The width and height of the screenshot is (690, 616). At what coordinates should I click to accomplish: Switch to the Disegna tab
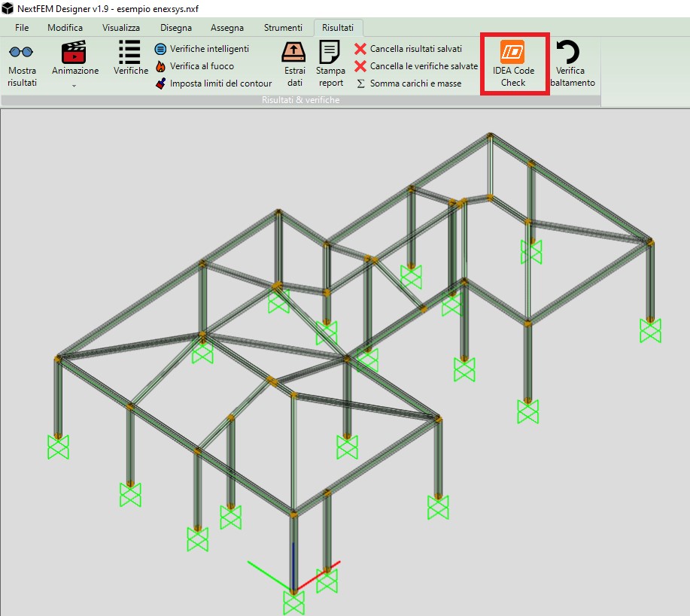[176, 28]
